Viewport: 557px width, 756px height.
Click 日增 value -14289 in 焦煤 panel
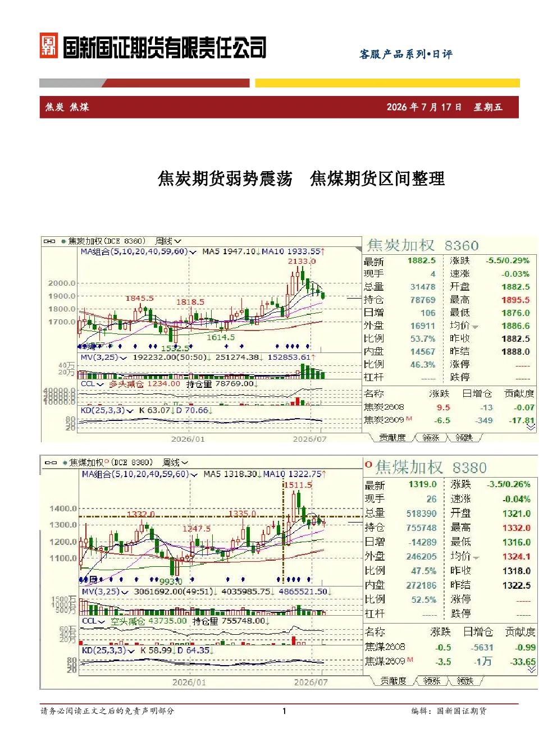422,542
